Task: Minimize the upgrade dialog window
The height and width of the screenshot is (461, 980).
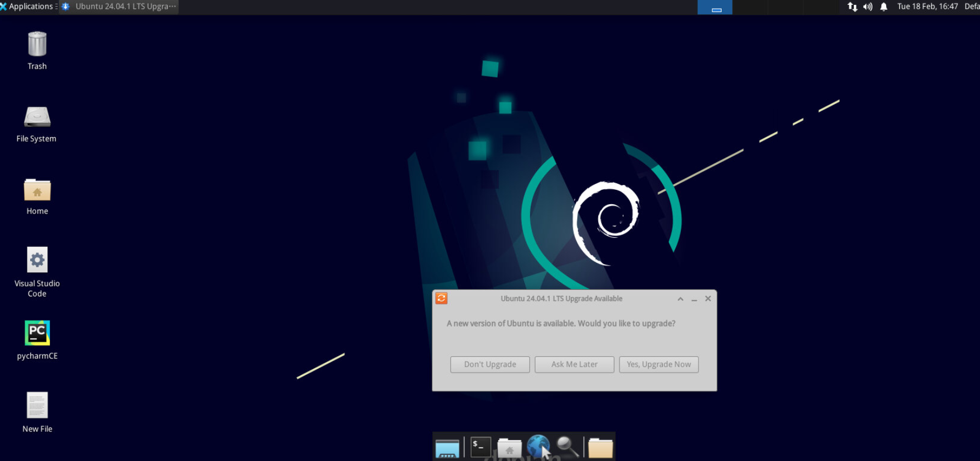Action: [x=694, y=299]
